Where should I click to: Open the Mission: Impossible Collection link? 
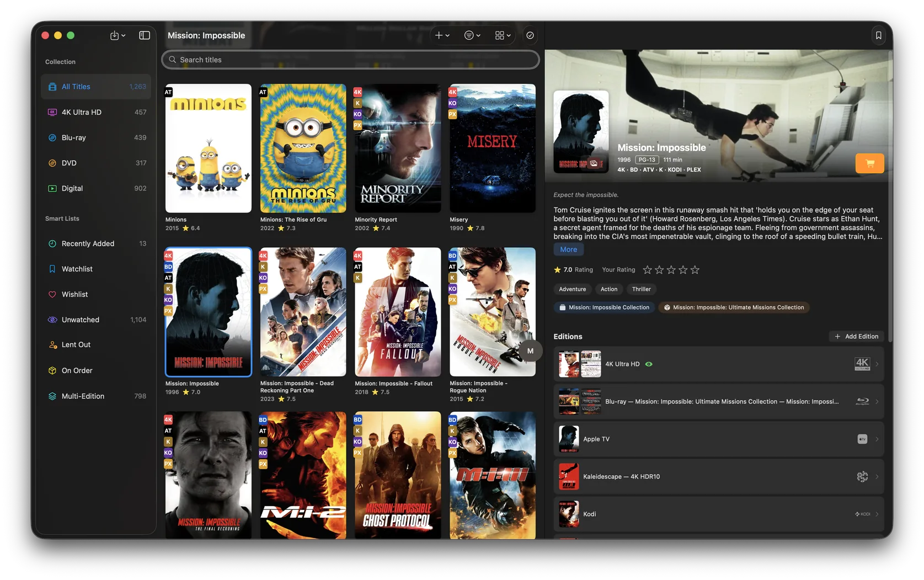click(x=604, y=307)
